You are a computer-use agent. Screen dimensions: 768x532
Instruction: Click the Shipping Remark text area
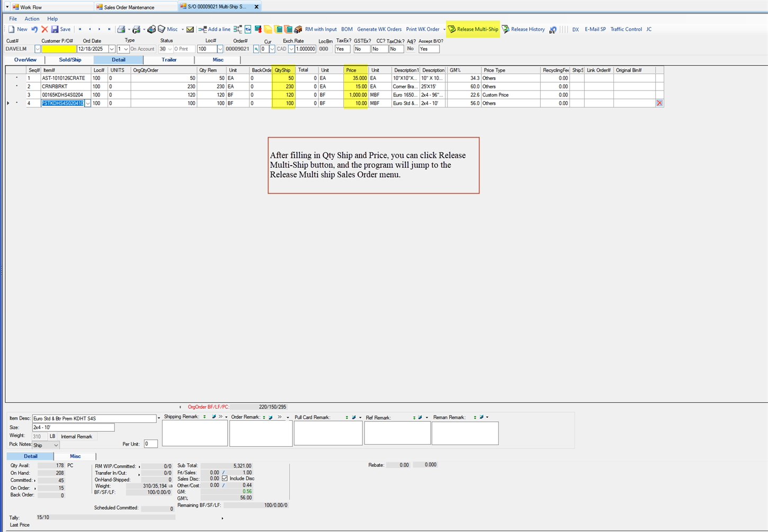point(194,432)
